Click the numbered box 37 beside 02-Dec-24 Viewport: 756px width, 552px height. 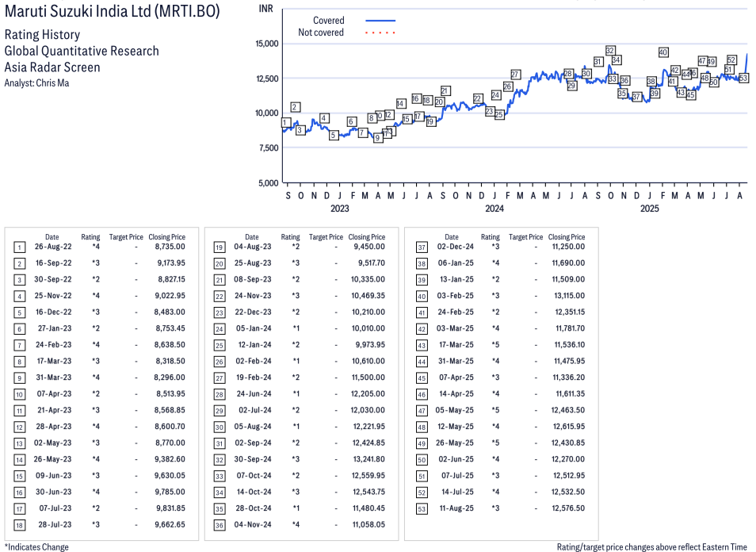tap(422, 247)
